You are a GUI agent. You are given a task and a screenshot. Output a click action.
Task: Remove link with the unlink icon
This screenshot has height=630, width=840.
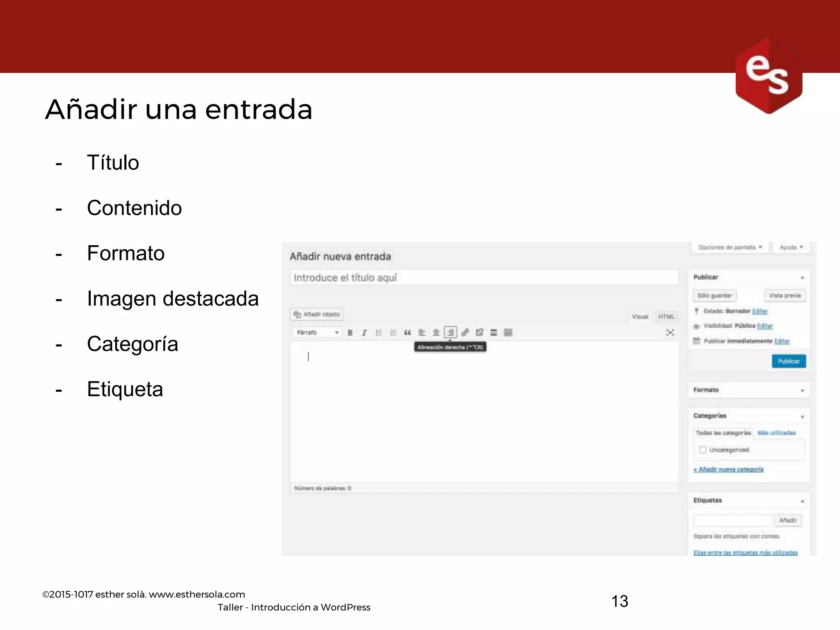479,333
